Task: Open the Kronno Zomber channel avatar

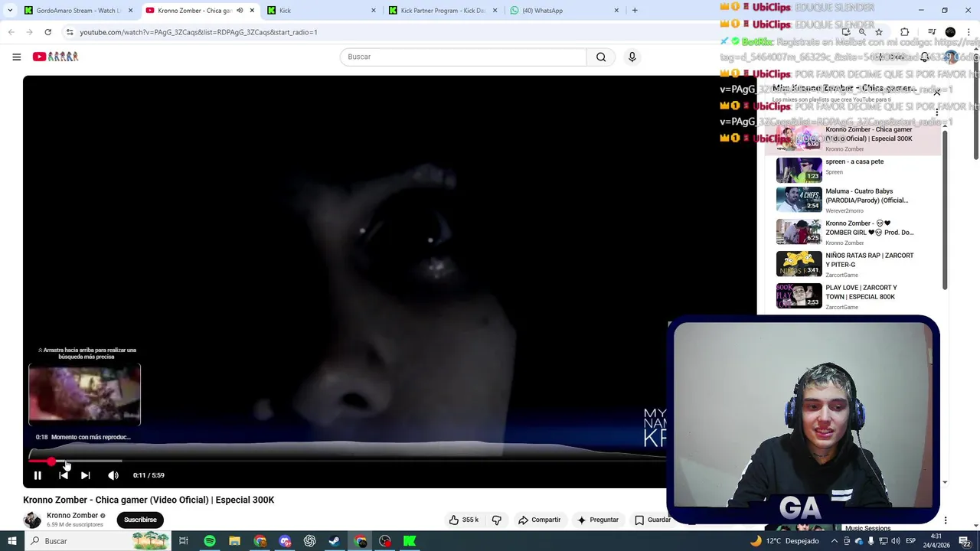Action: click(32, 520)
